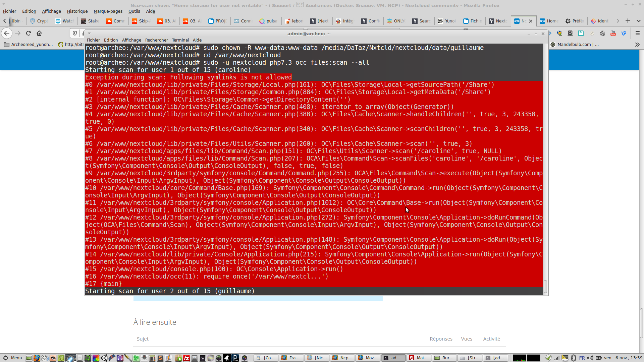Show more bookmarks with overflow chevron

pos(637,44)
